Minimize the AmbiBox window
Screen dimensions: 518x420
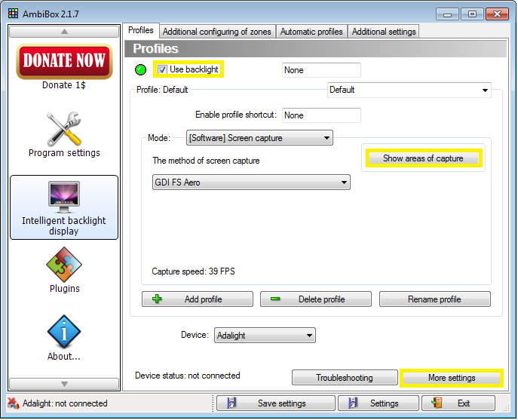447,14
